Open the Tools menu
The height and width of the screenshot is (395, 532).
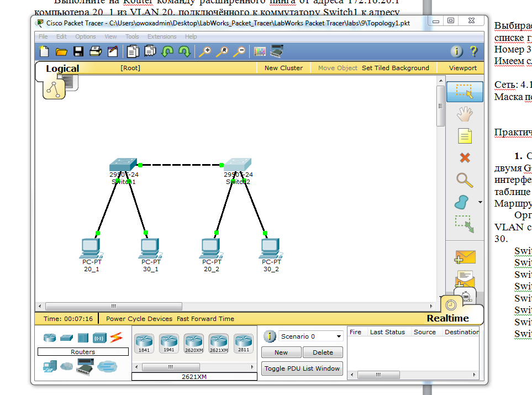[132, 36]
